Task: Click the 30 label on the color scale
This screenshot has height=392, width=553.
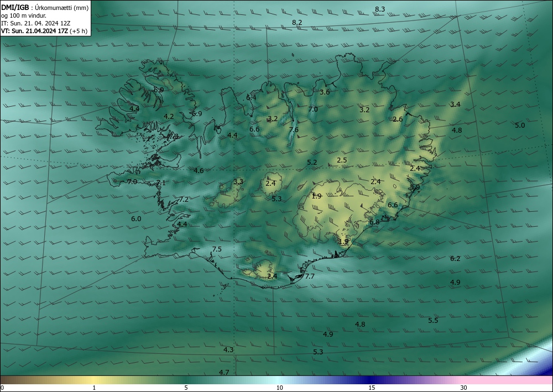Action: [464, 388]
